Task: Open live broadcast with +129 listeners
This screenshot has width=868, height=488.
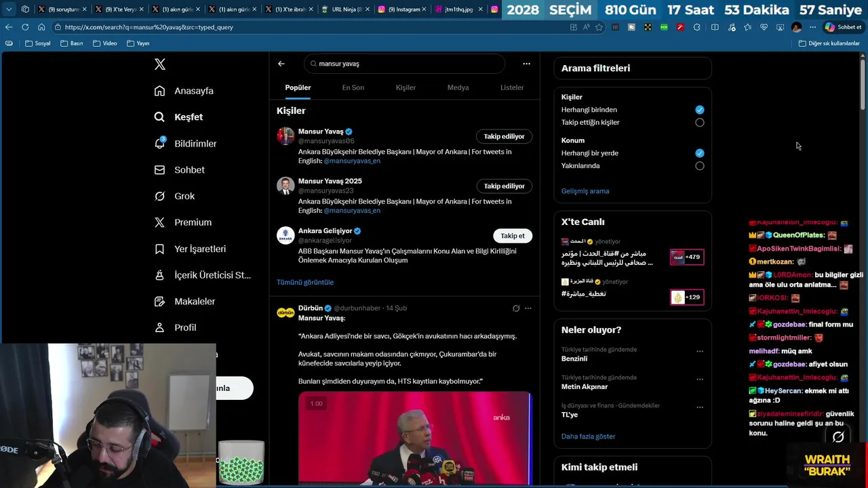Action: coord(687,297)
